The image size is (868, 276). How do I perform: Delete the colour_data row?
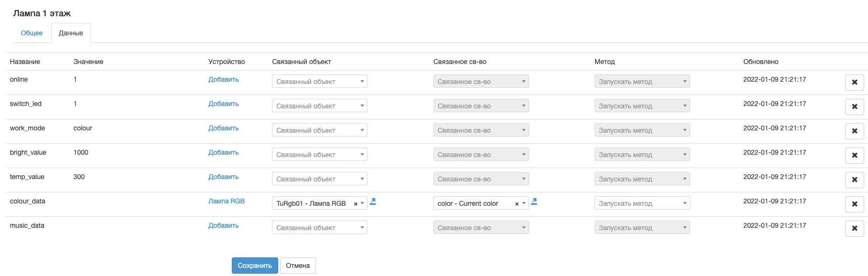(x=854, y=204)
